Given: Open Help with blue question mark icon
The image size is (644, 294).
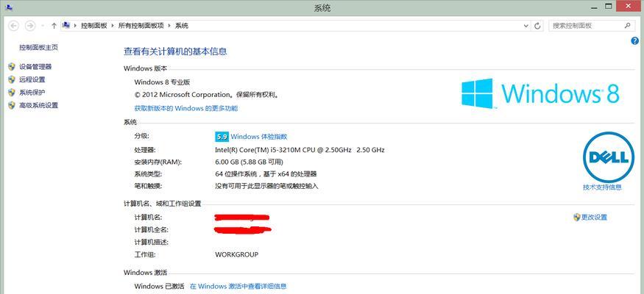Looking at the screenshot, I should [635, 40].
